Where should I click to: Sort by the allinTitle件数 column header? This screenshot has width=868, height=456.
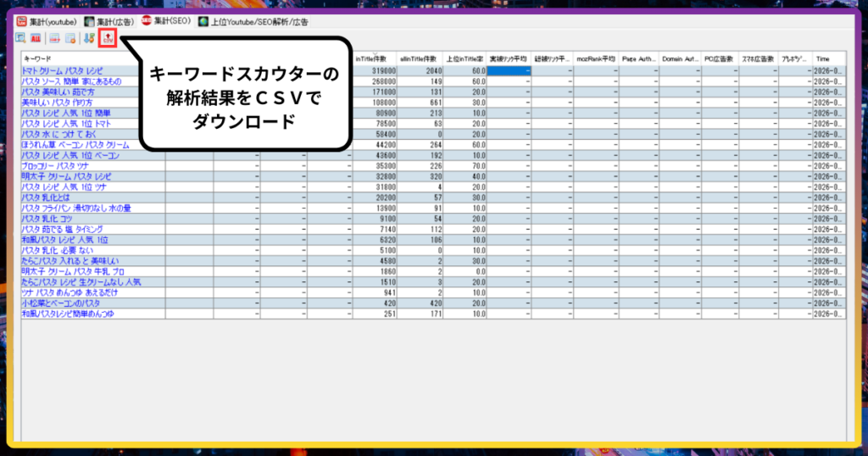[x=421, y=58]
